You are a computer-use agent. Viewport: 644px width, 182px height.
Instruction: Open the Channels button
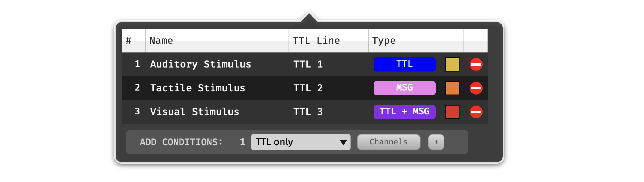tap(388, 142)
